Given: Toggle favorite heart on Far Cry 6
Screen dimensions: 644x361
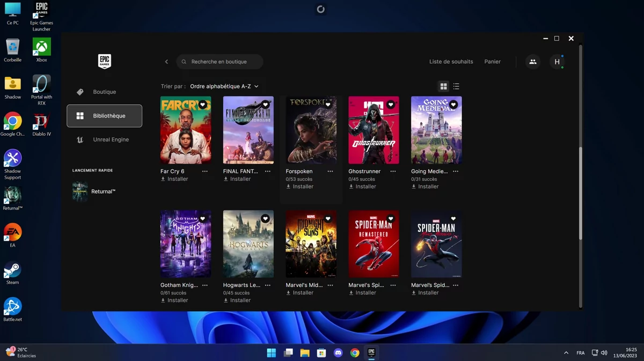Looking at the screenshot, I should click(202, 105).
